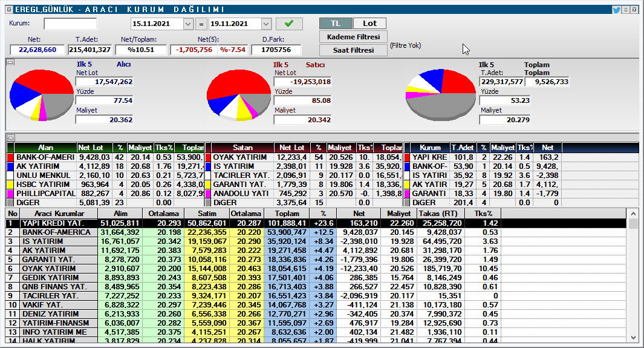Click yellow swatch next to HSBC YATIRIM
The height and width of the screenshot is (348, 644).
[10, 185]
